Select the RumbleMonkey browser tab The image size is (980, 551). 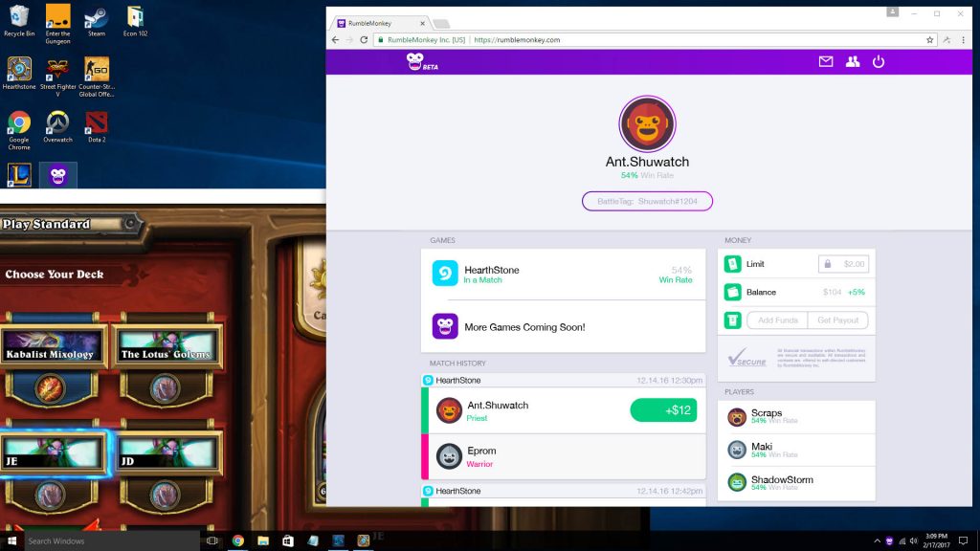tap(380, 23)
